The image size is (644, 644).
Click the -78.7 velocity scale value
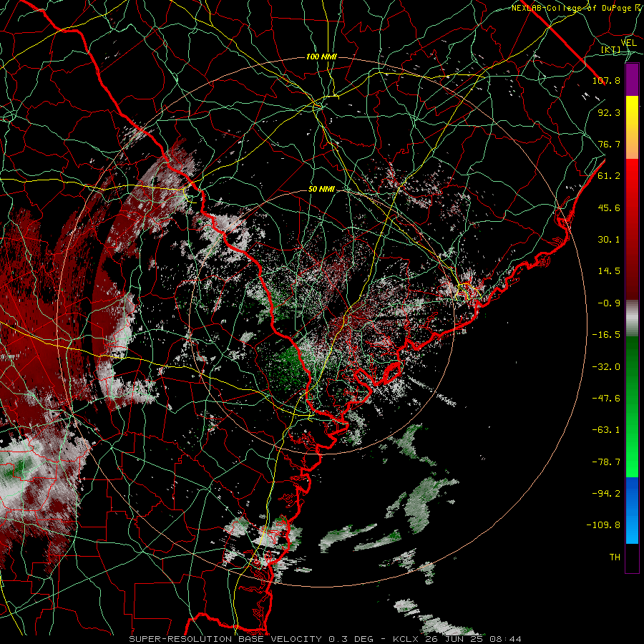(x=606, y=462)
